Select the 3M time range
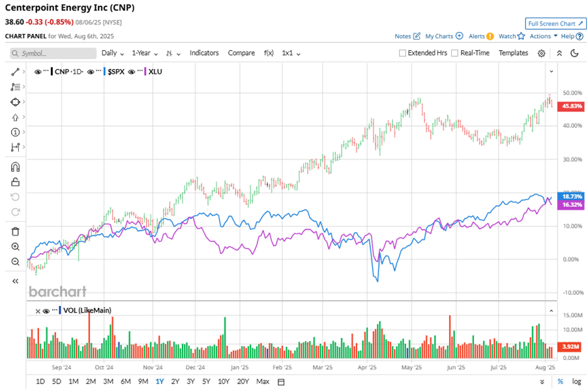This screenshot has width=588, height=392. [108, 382]
